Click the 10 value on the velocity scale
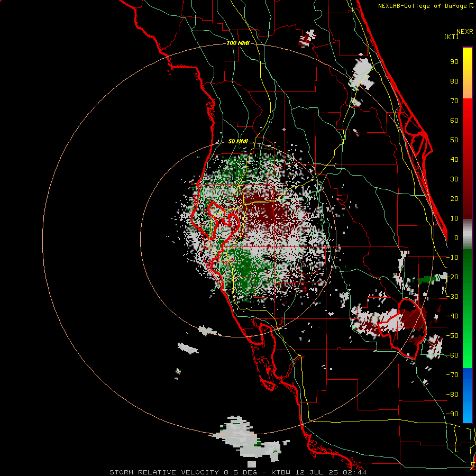Image resolution: width=476 pixels, height=476 pixels. click(454, 218)
